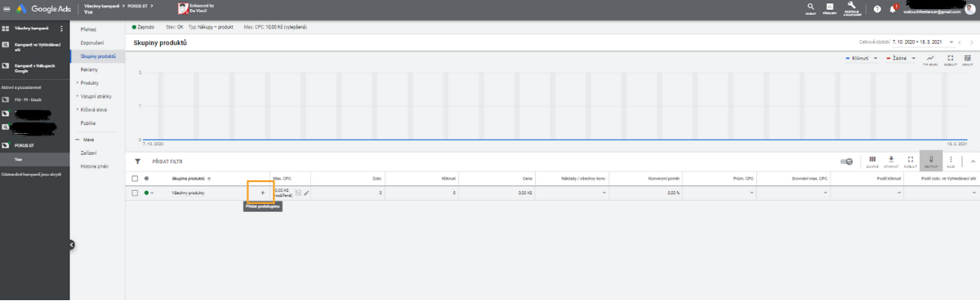980x301 pixels.
Task: Expand the table to fullscreen
Action: 910,161
